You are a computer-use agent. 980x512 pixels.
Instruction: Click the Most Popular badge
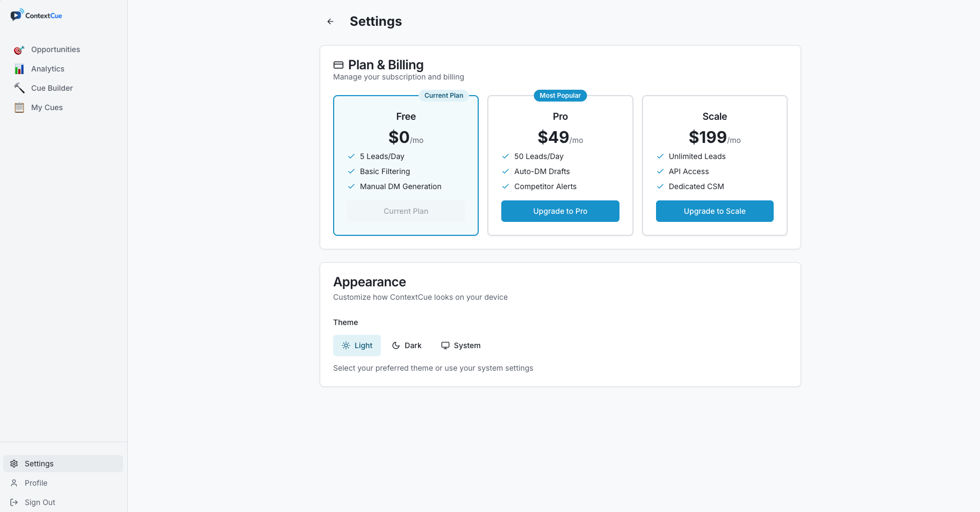pyautogui.click(x=560, y=96)
